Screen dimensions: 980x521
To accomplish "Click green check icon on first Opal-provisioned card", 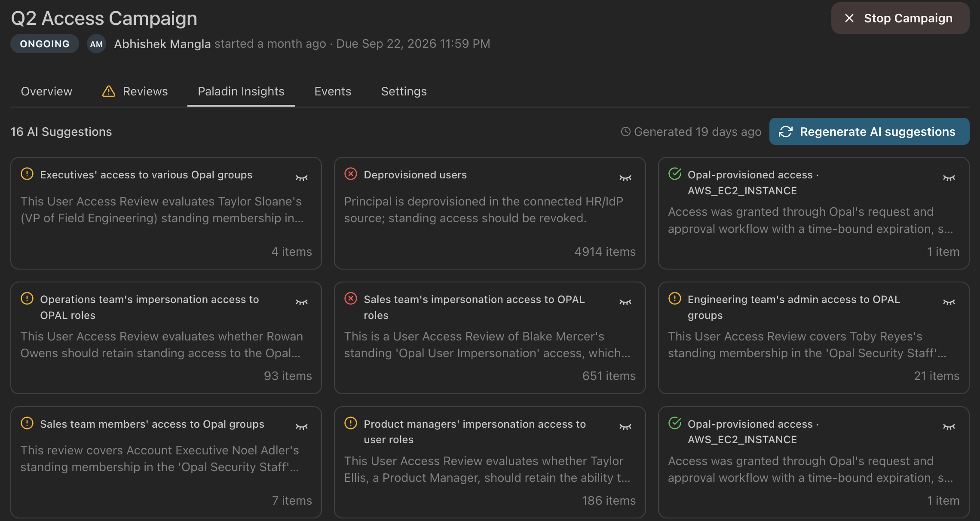I will 675,174.
